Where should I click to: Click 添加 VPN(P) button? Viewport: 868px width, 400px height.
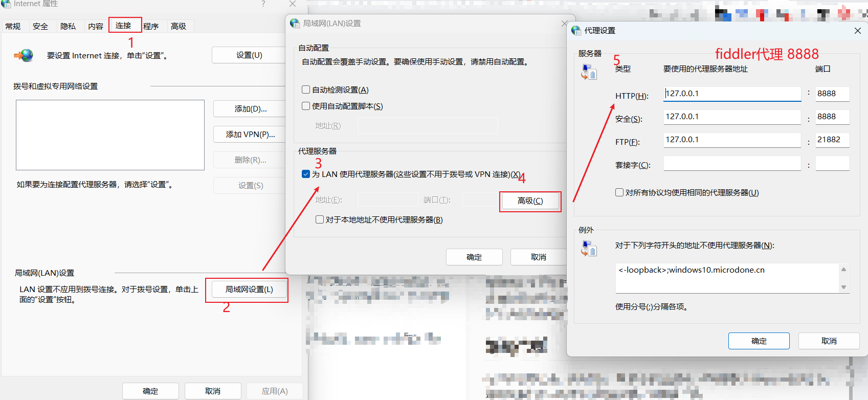coord(250,135)
